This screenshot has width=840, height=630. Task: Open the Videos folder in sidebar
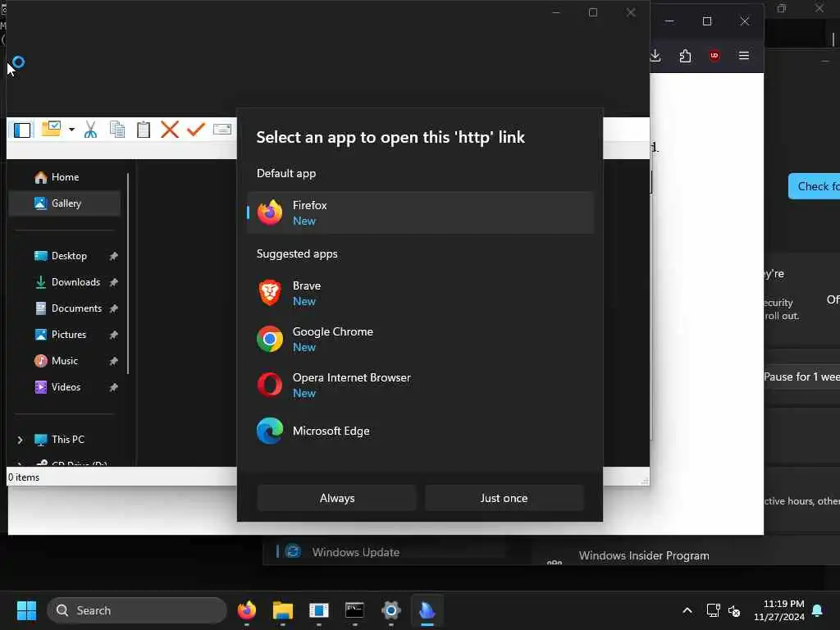point(64,387)
